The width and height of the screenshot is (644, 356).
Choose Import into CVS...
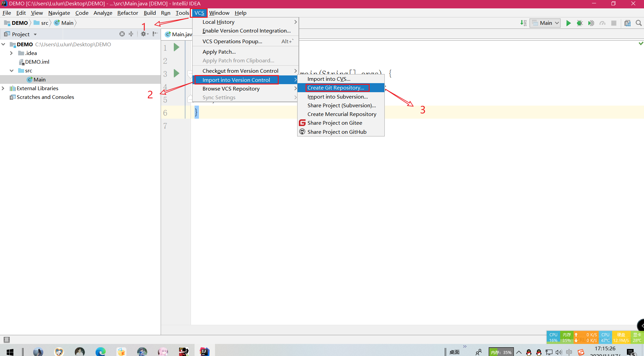click(x=341, y=79)
